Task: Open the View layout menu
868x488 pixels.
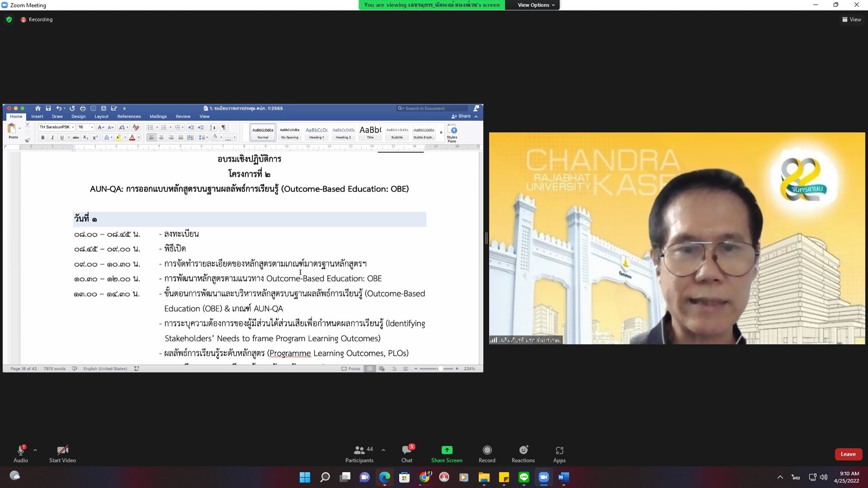Action: (851, 19)
